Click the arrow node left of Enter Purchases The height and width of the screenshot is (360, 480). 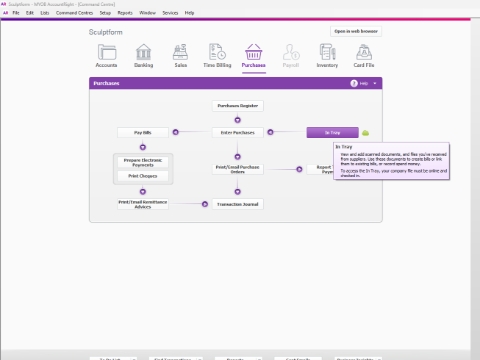(176, 132)
